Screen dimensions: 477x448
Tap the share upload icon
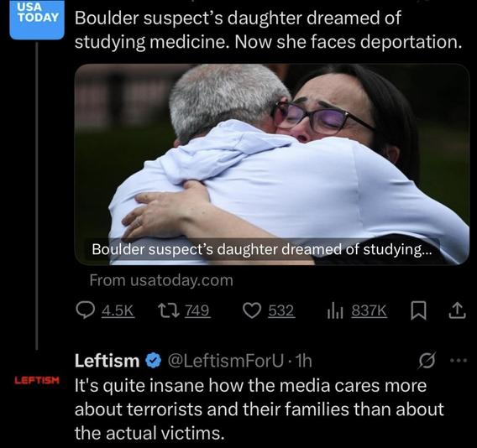(x=457, y=310)
